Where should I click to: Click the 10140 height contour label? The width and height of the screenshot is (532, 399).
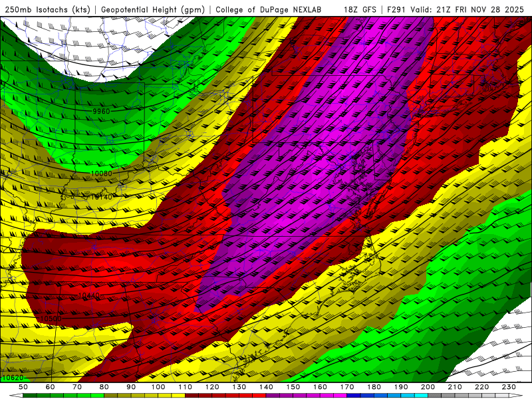coord(101,197)
